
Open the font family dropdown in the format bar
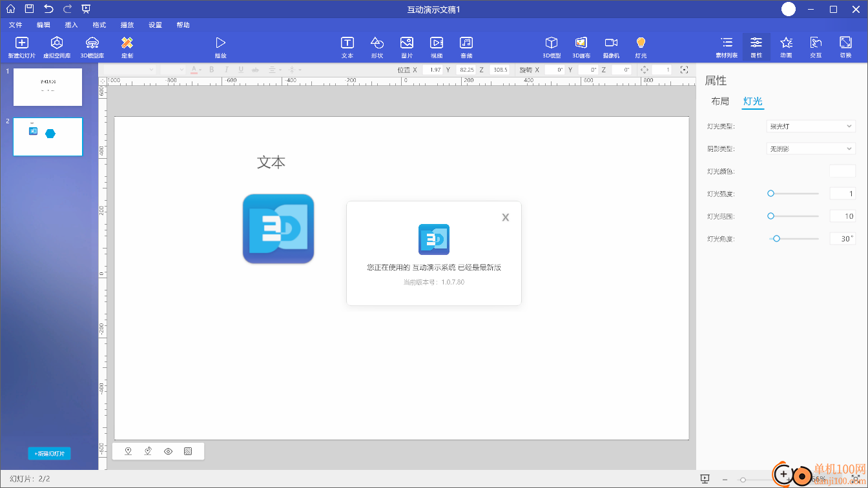click(129, 69)
